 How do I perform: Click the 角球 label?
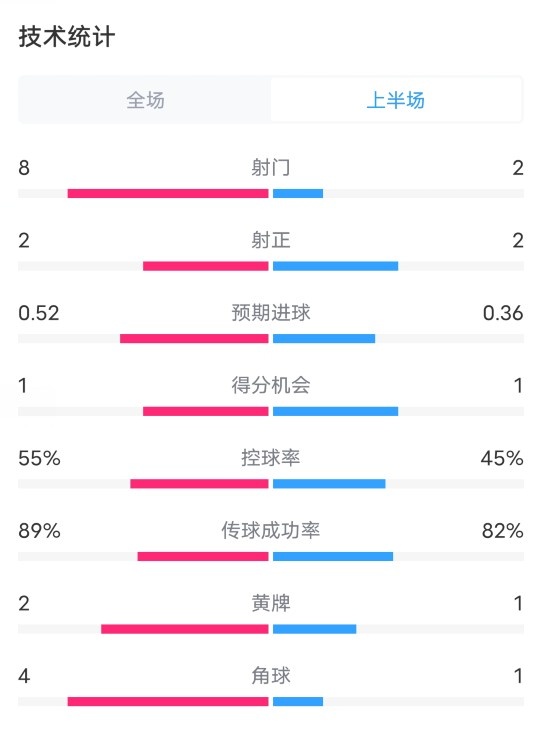pyautogui.click(x=271, y=675)
